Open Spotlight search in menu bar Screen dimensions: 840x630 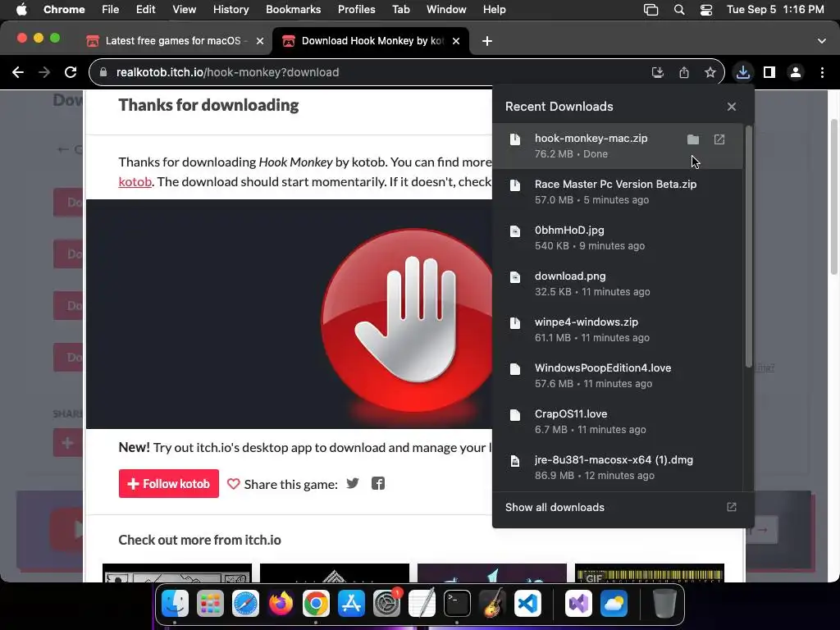[678, 10]
